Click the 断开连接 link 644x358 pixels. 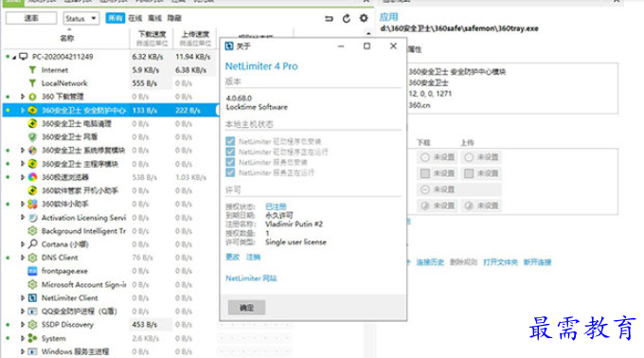tap(537, 262)
